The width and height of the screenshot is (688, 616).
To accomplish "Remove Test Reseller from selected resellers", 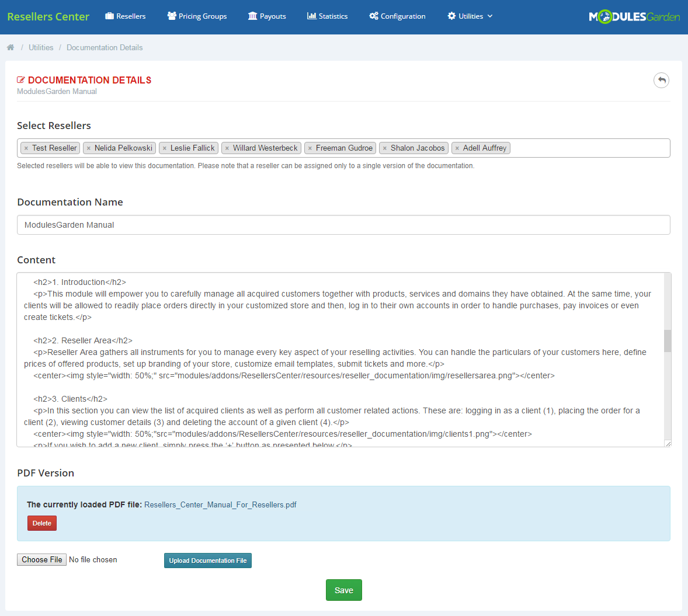I will [26, 148].
